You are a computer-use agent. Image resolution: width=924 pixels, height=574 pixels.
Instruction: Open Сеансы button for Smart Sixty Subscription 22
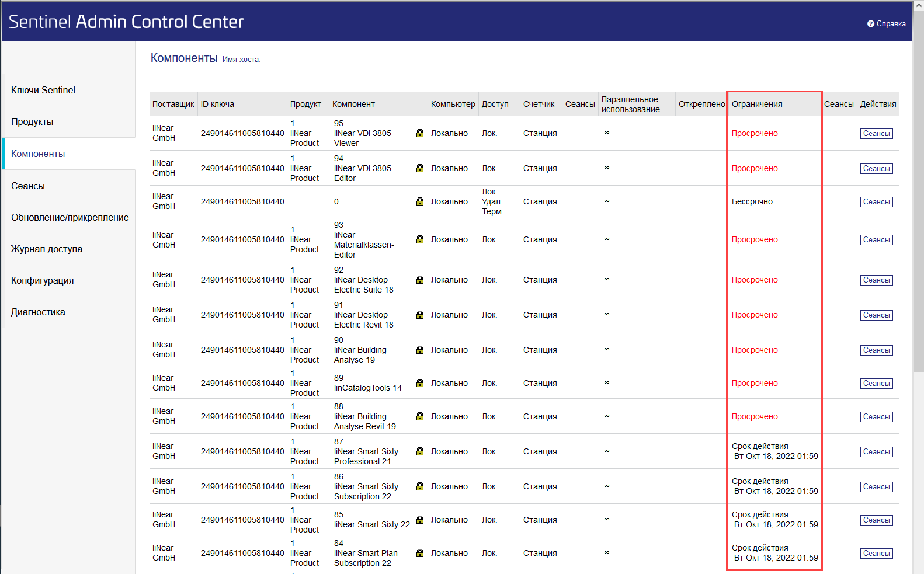876,487
